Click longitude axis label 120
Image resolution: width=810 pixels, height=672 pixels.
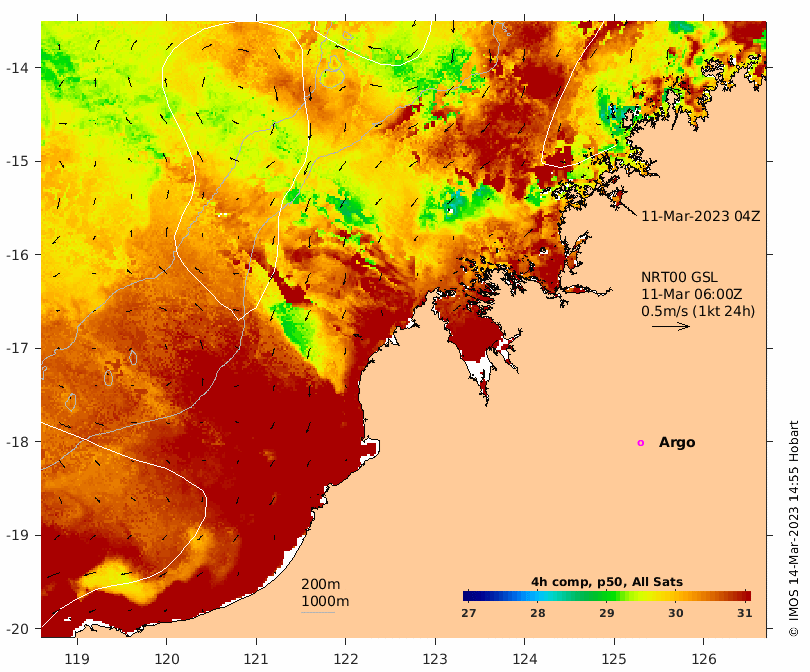click(x=167, y=659)
